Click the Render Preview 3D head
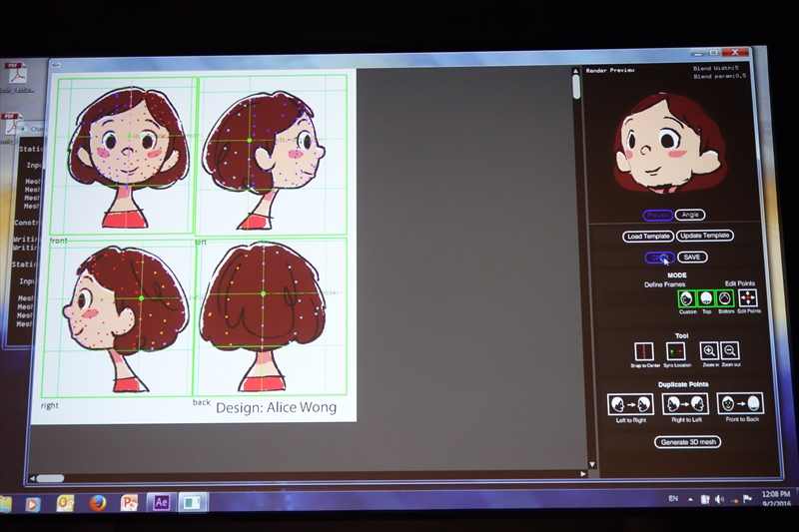Image resolution: width=799 pixels, height=532 pixels. (670, 145)
